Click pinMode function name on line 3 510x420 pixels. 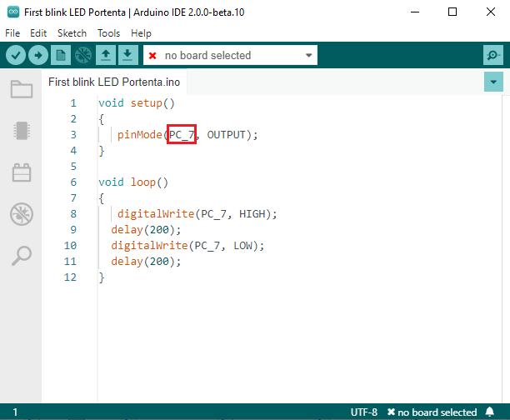point(139,135)
